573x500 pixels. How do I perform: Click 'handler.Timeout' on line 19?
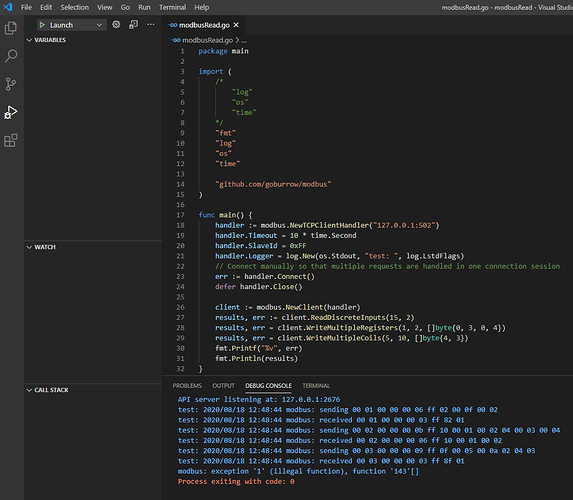click(x=246, y=235)
